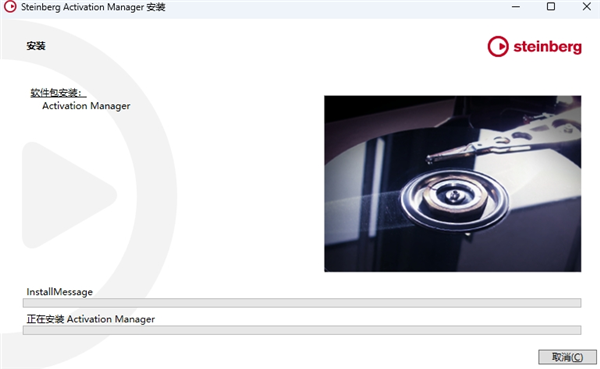
Task: Click the window title Steinberg Activation Manager 安装
Action: coord(93,7)
